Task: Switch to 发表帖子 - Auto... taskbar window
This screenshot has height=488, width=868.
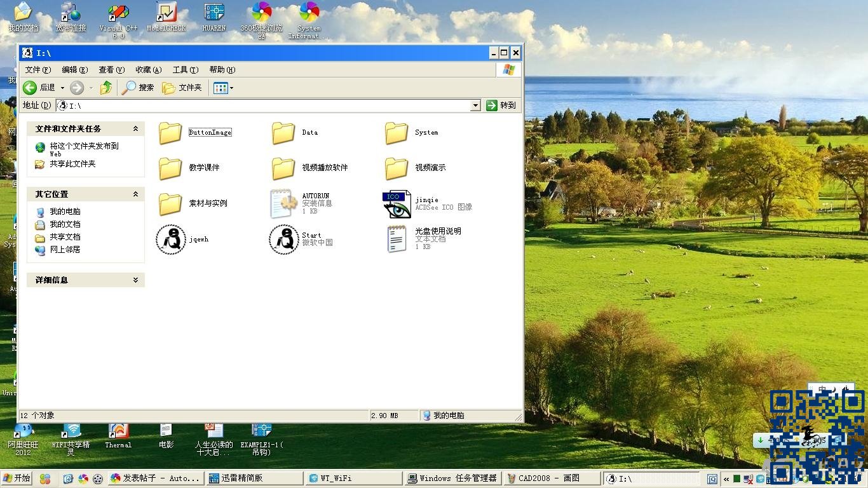Action: (155, 478)
